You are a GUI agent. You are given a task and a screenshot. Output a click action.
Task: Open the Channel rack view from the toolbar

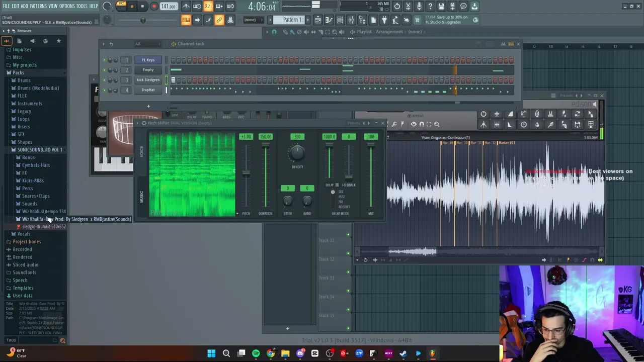[x=340, y=20]
